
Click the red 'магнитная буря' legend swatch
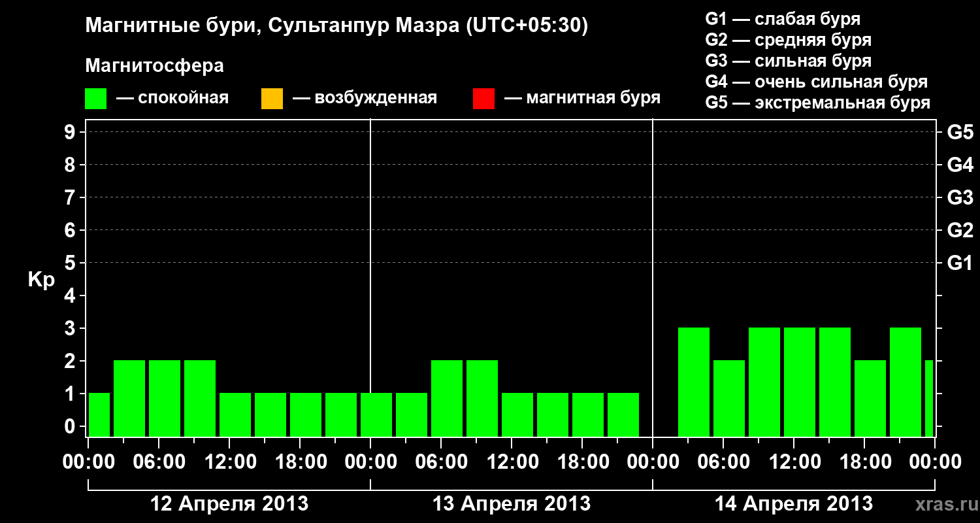tap(483, 99)
